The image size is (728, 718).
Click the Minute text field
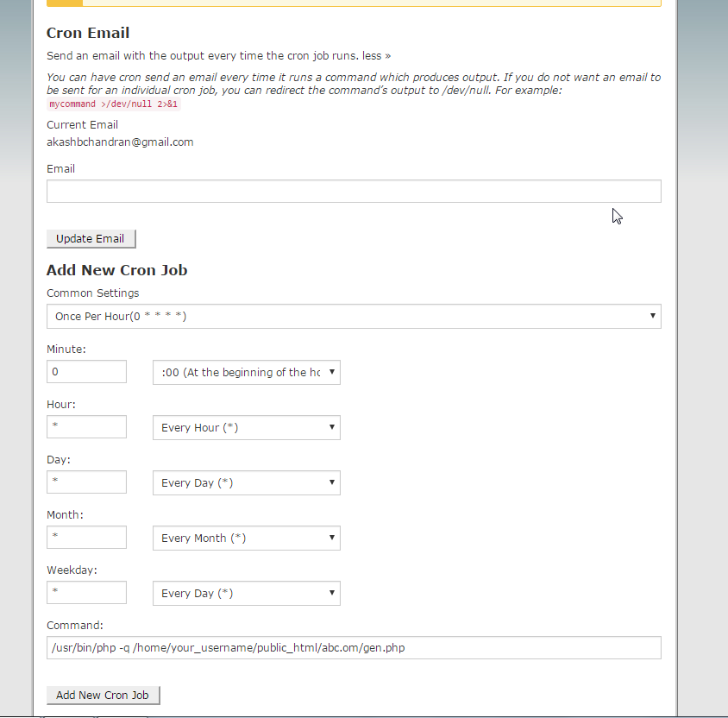86,372
